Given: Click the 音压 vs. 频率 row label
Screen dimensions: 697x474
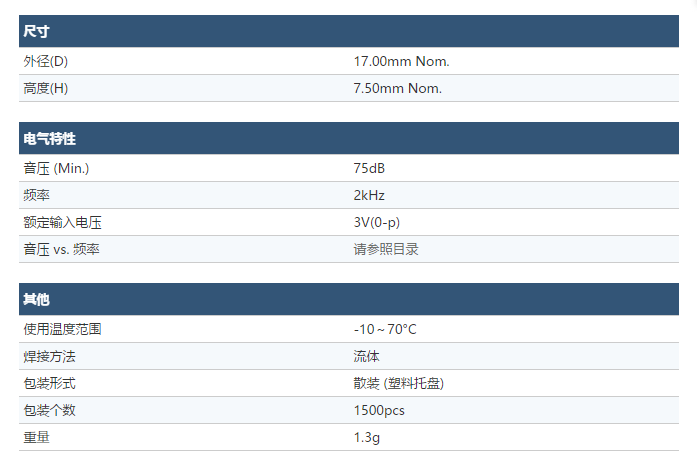Looking at the screenshot, I should pyautogui.click(x=61, y=249).
